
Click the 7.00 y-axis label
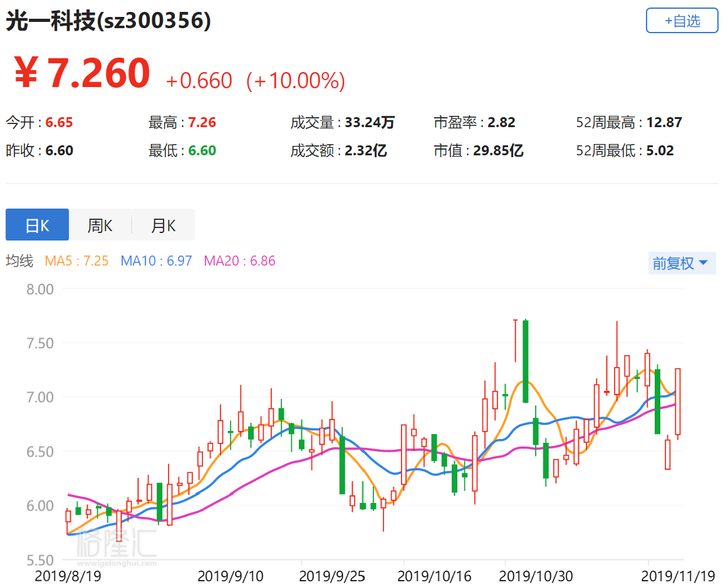40,397
